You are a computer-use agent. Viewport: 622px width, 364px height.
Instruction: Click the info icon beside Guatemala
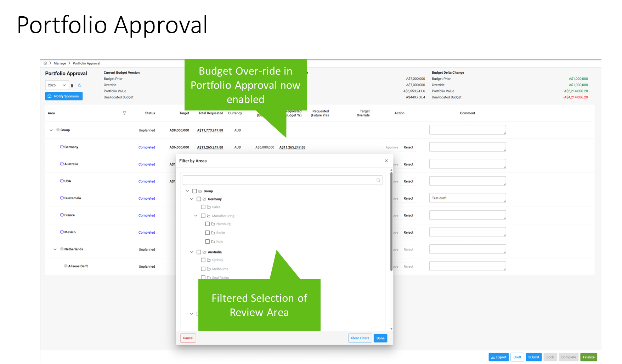(62, 198)
